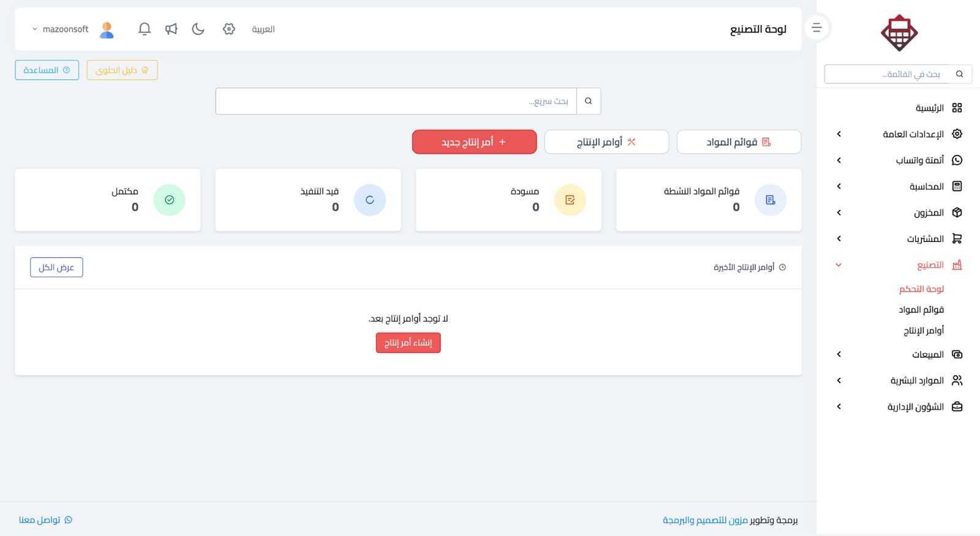Toggle the sidebar collapse button
The width and height of the screenshot is (980, 536).
click(816, 28)
